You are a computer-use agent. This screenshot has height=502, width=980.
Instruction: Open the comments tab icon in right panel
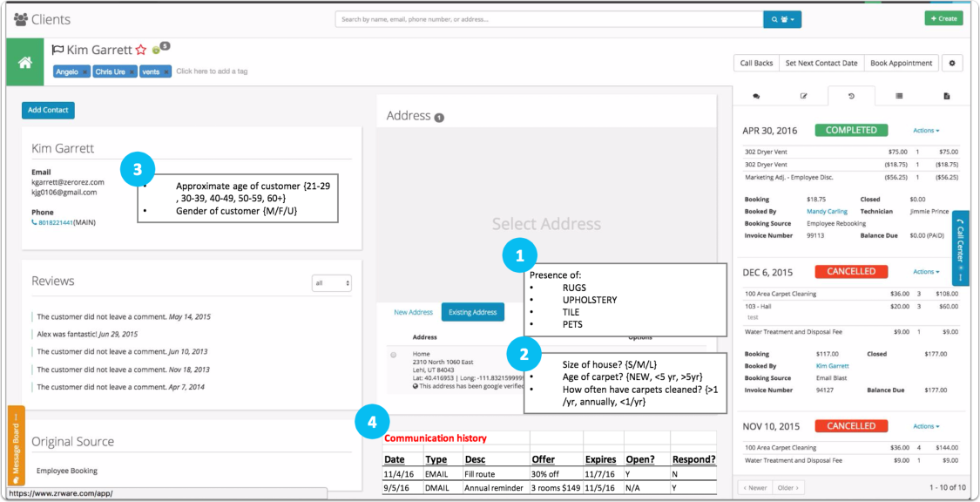(x=756, y=96)
